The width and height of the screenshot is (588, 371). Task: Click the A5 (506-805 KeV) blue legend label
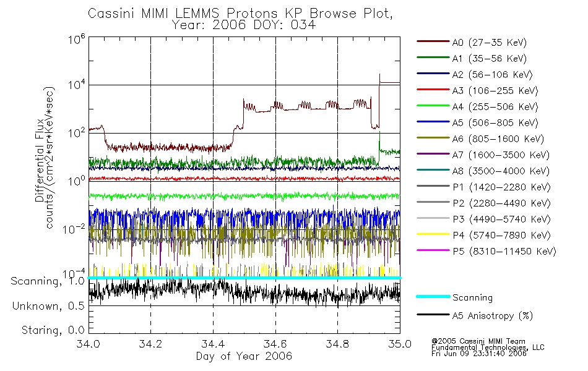495,122
